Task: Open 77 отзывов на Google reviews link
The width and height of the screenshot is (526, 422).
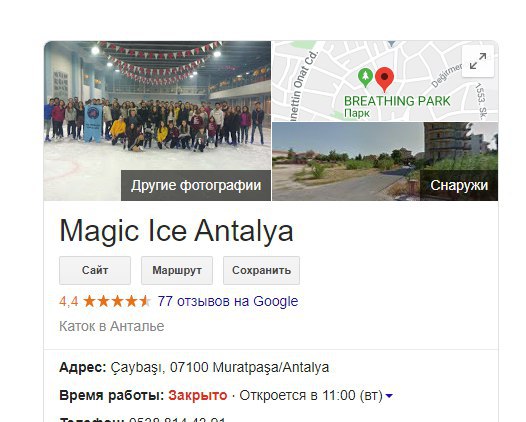Action: click(228, 301)
